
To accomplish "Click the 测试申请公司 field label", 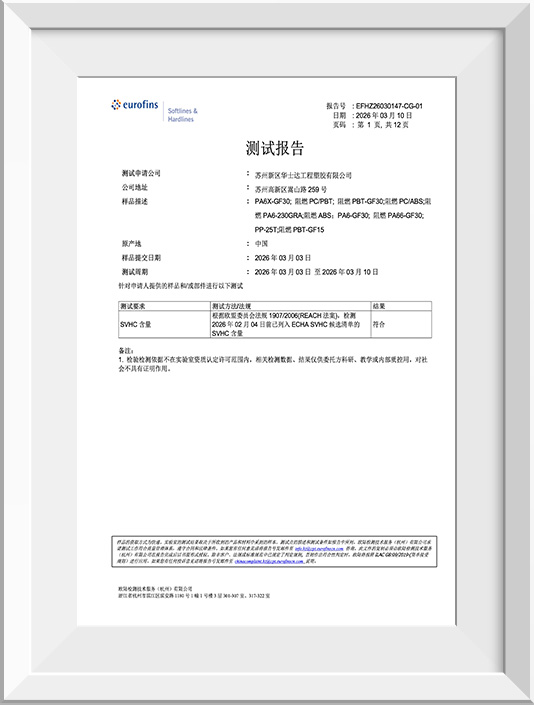I will pyautogui.click(x=141, y=173).
